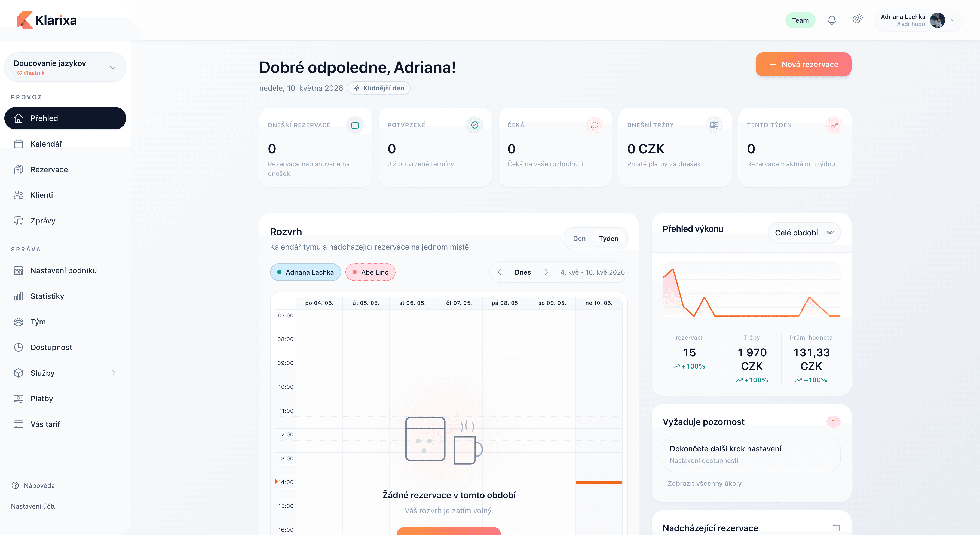Click calendar icon beside Nadcházející rezervace
980x535 pixels.
tap(836, 528)
